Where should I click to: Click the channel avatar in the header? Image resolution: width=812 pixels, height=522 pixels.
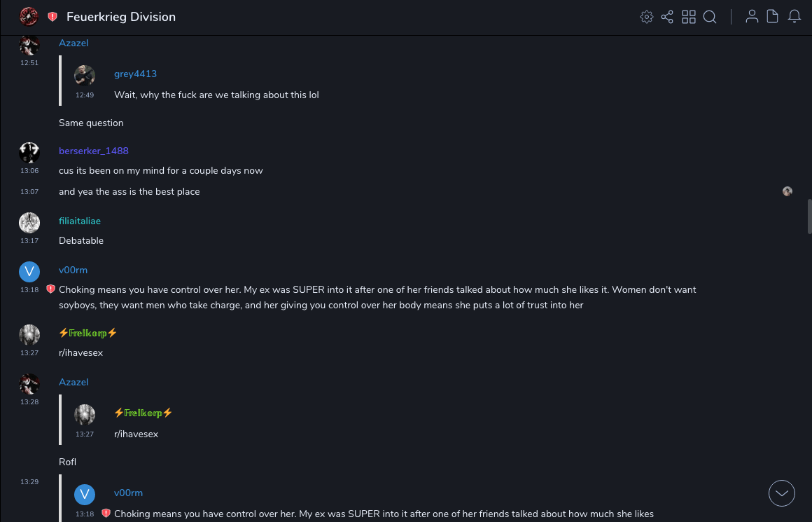tap(29, 17)
